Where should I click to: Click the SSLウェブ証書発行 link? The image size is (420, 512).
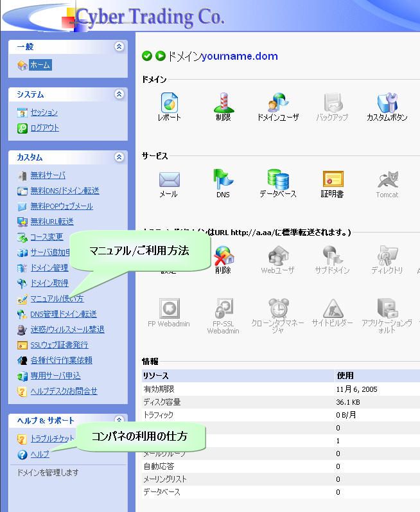point(60,345)
